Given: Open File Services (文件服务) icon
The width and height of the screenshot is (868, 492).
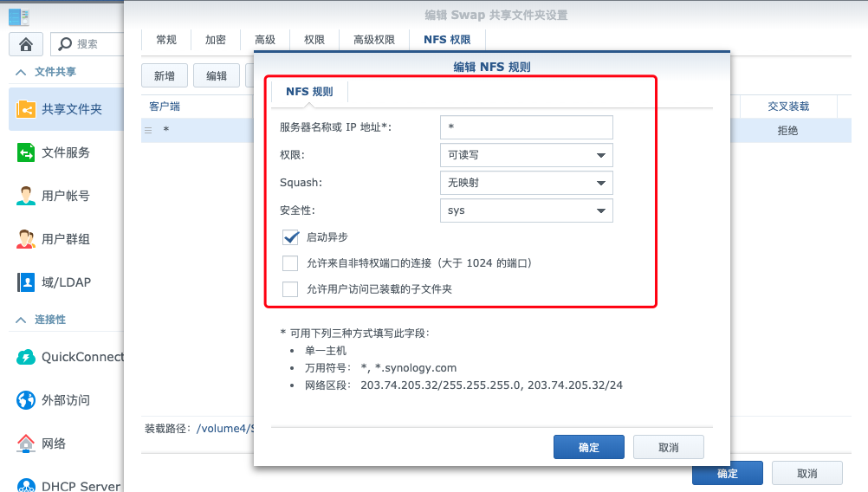Looking at the screenshot, I should pyautogui.click(x=26, y=152).
